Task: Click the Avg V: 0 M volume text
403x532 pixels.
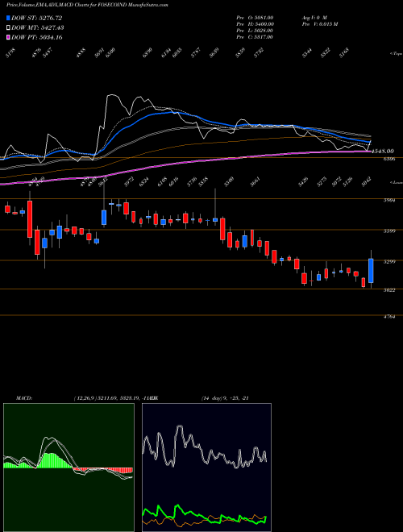Action: [x=314, y=18]
